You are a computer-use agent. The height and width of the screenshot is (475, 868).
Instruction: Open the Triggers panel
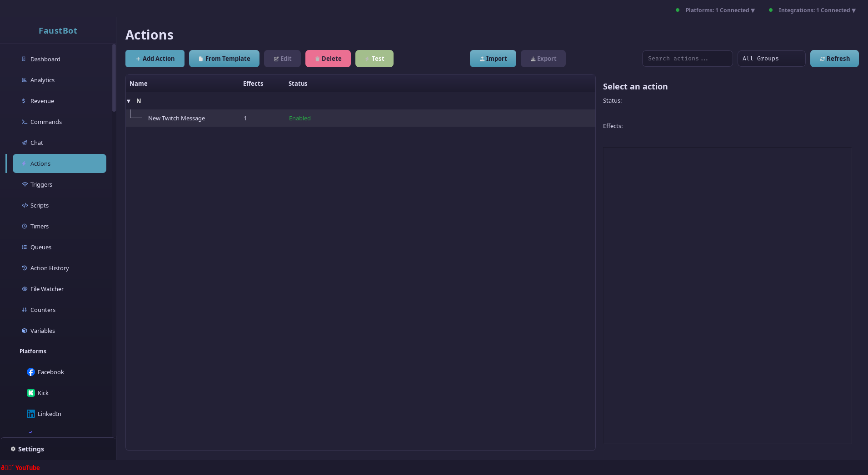point(41,184)
